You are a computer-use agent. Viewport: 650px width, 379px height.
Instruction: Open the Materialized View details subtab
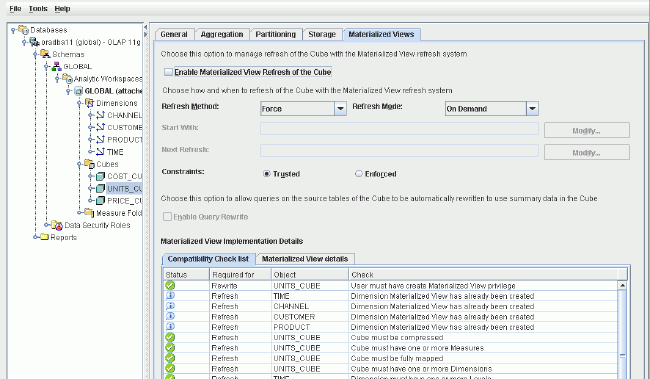[x=305, y=259]
